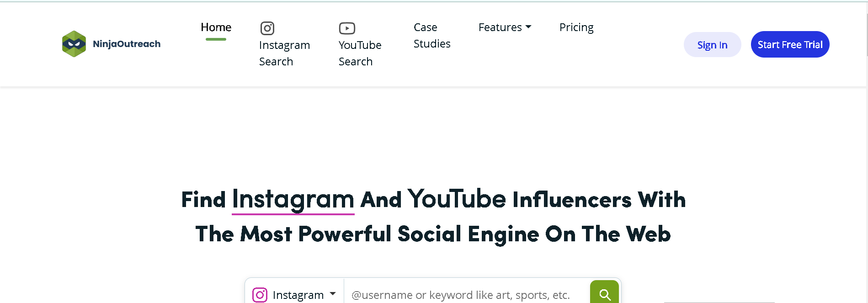The image size is (868, 303).
Task: Click the Start Free Trial button
Action: point(790,44)
